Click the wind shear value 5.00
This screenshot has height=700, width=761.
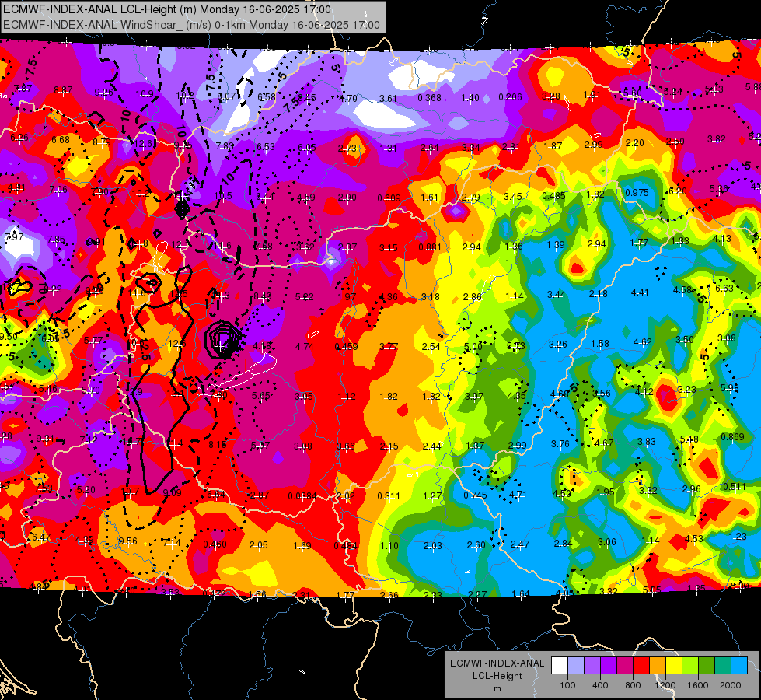pos(473,347)
